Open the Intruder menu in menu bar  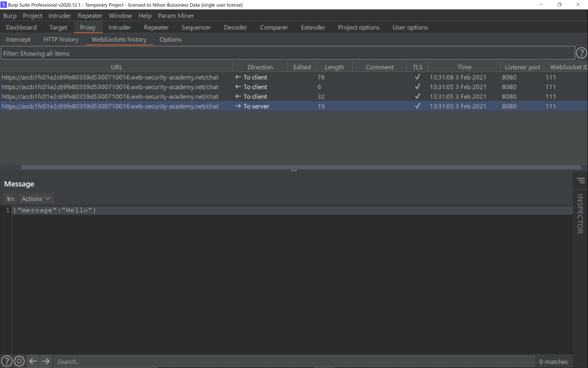(x=60, y=16)
